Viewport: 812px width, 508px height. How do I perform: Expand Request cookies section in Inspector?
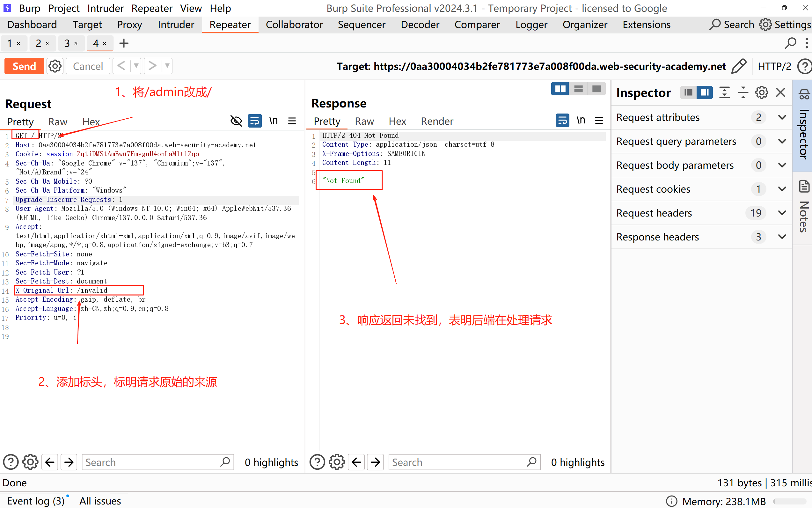(782, 189)
